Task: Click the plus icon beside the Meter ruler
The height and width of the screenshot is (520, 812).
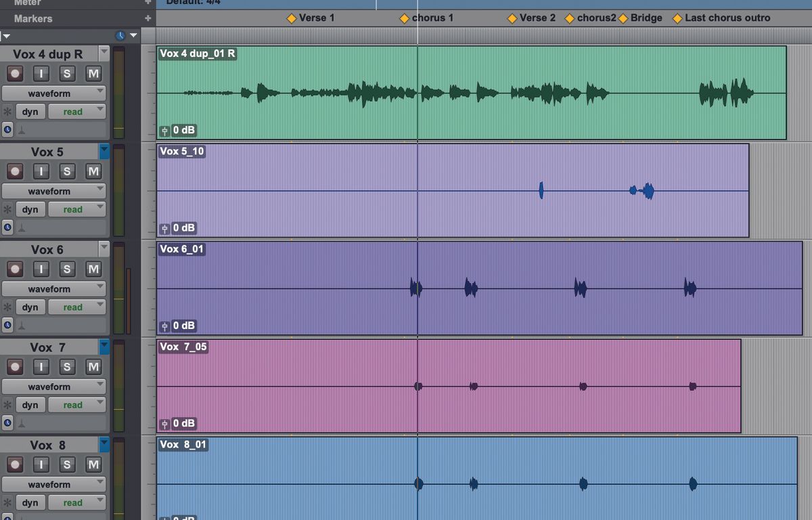Action: tap(147, 3)
